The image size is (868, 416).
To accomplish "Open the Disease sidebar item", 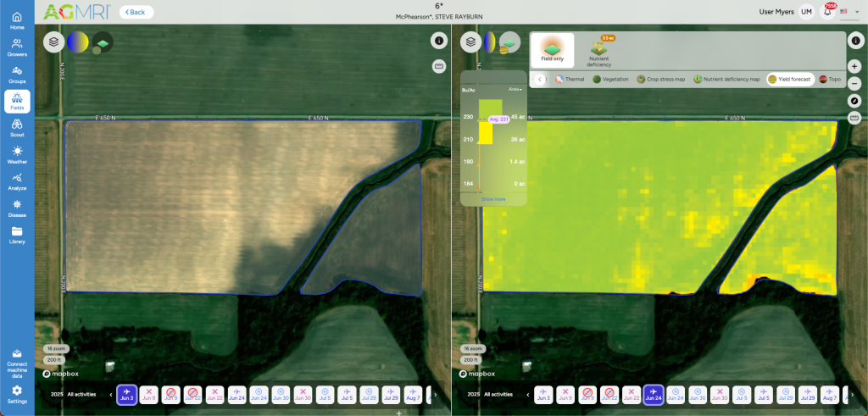I will point(17,208).
